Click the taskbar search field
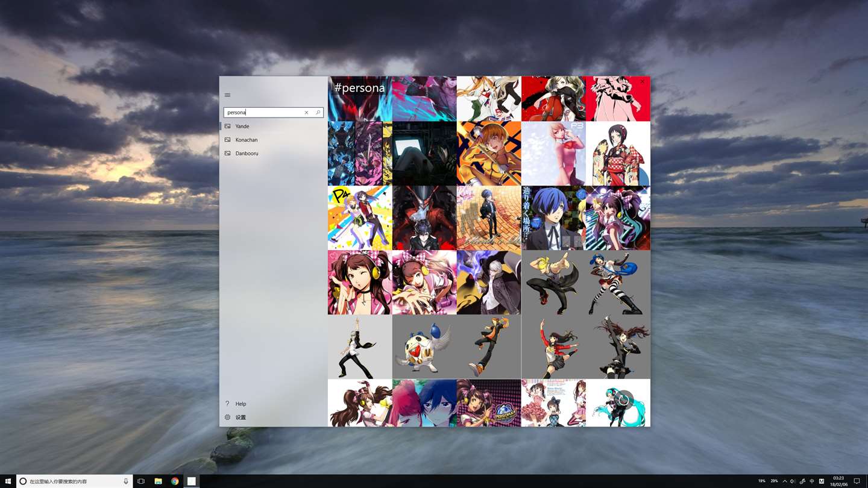This screenshot has width=868, height=488. click(x=75, y=481)
